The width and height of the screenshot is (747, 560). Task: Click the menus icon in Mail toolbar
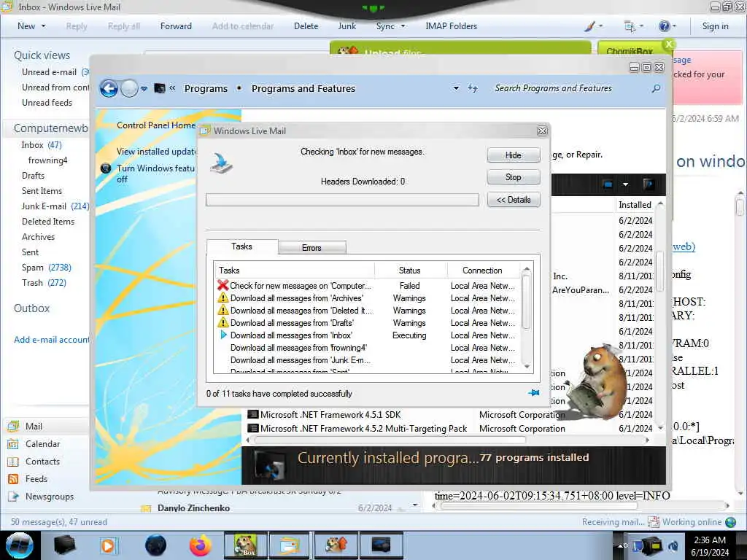(629, 26)
